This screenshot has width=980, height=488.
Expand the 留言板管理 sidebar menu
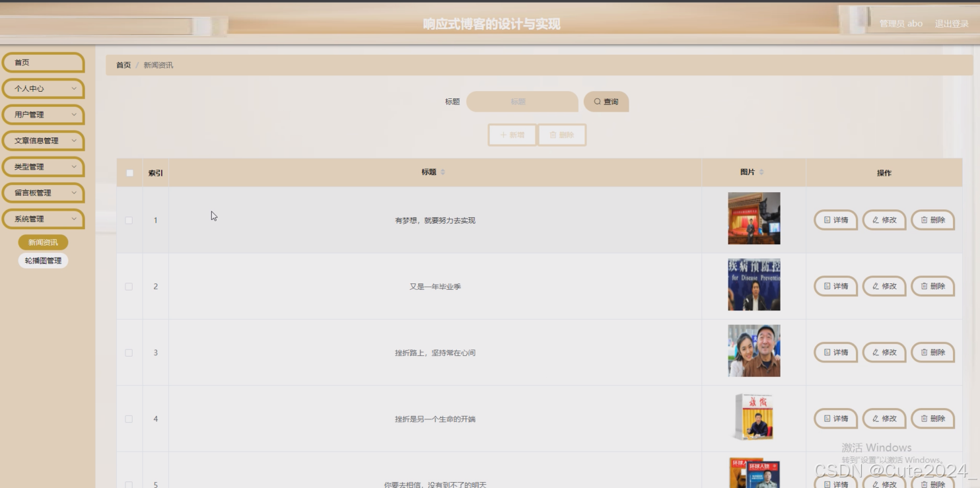click(x=43, y=193)
